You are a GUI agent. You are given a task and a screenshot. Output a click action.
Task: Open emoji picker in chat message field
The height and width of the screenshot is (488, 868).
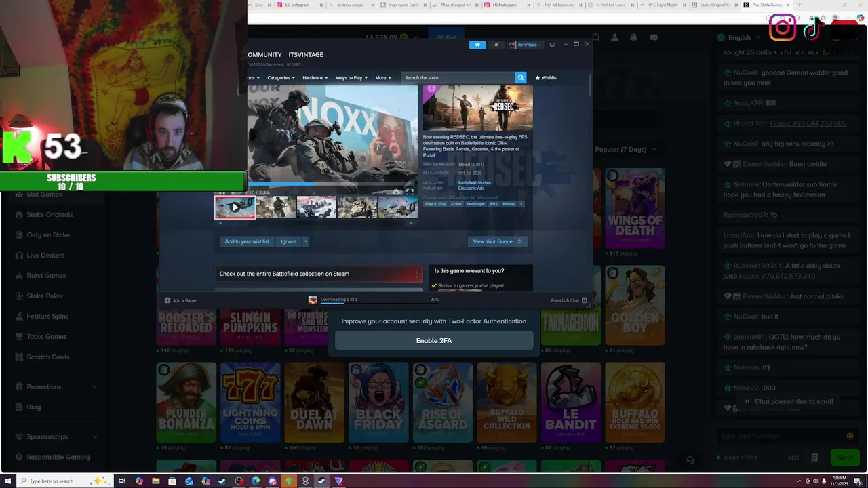coord(850,436)
